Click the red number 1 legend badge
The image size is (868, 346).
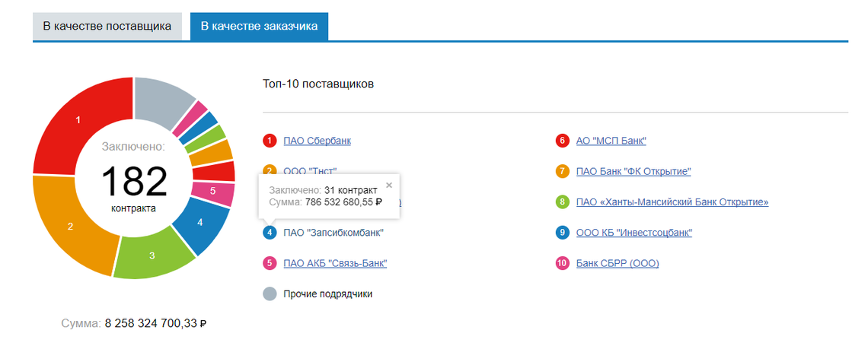(270, 141)
